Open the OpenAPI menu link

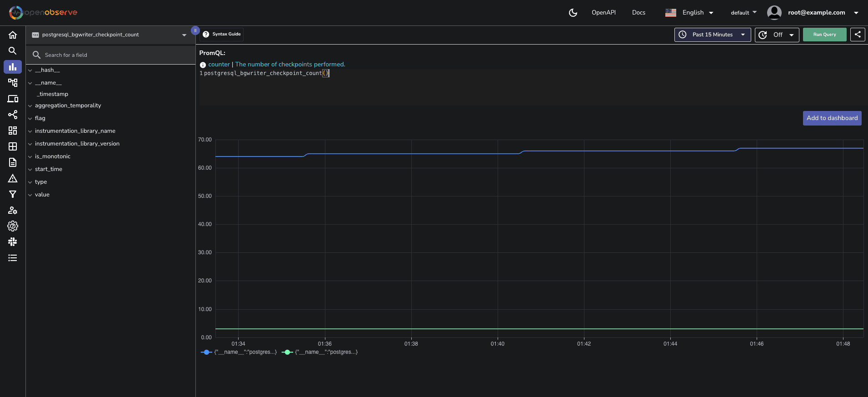click(x=604, y=13)
